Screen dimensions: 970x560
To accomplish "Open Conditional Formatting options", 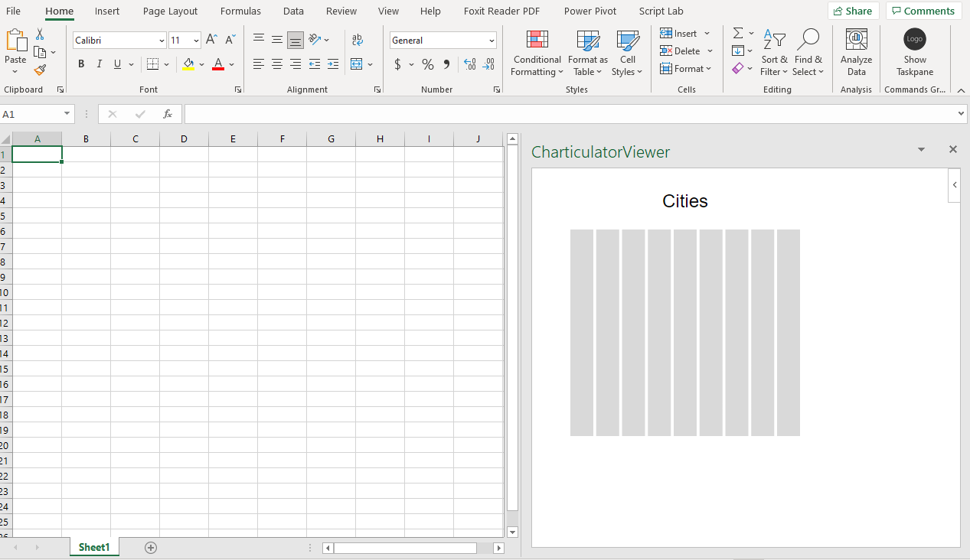I will point(537,53).
